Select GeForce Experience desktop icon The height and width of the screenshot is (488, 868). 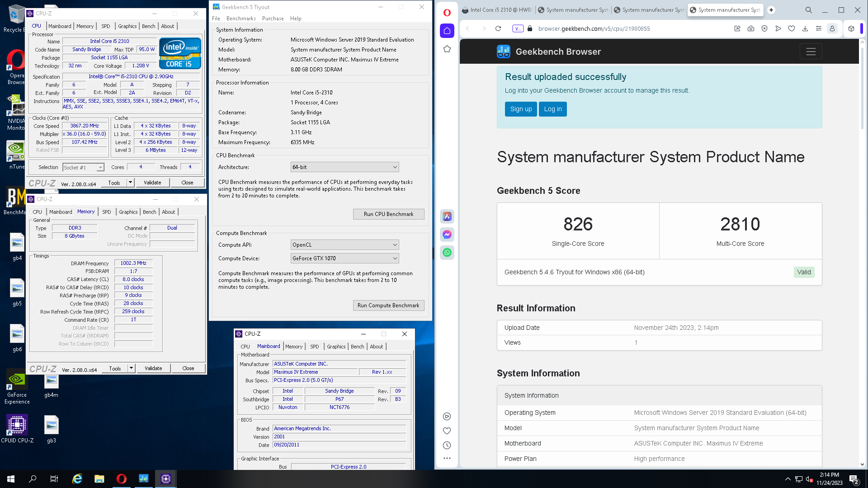click(x=17, y=387)
